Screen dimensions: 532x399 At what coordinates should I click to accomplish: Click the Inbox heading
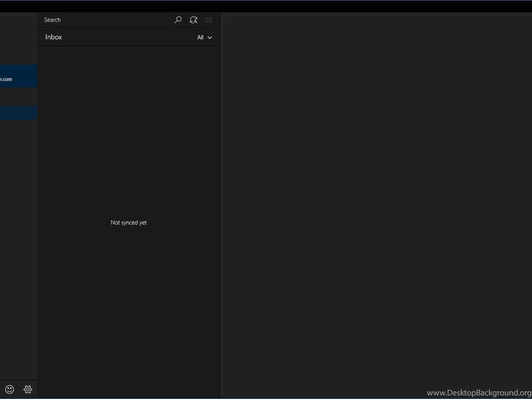pos(54,37)
